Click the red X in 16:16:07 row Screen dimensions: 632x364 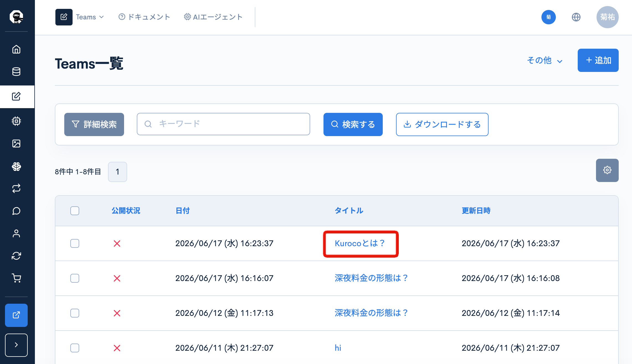[x=117, y=278]
